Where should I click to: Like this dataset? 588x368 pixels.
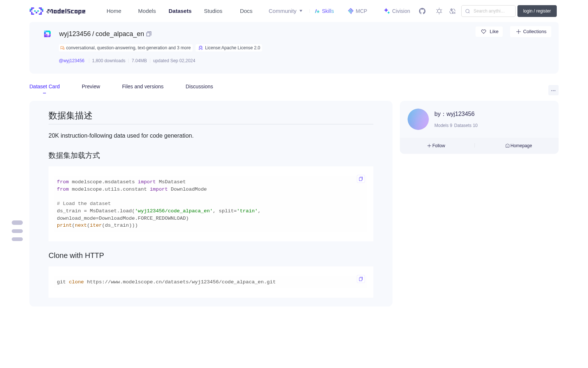(x=489, y=32)
